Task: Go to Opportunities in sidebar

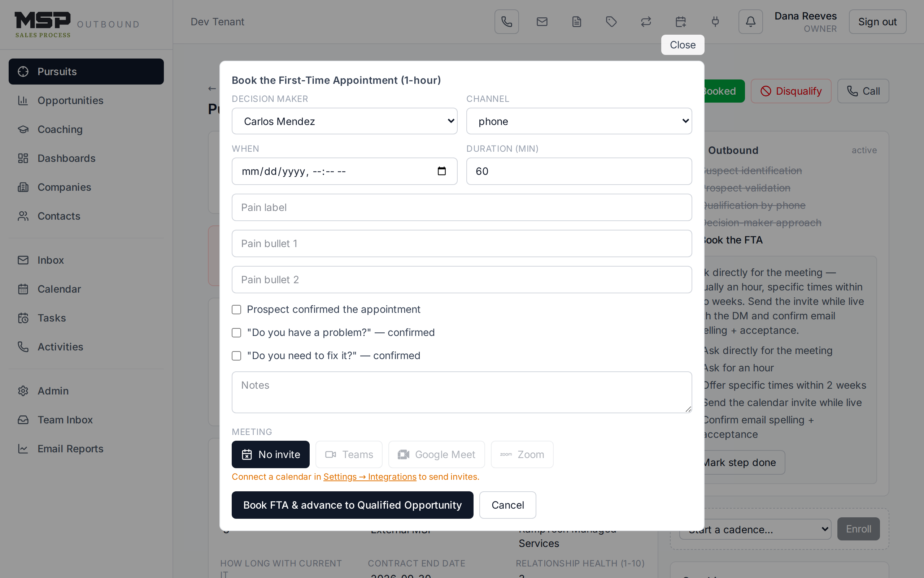Action: [x=86, y=100]
